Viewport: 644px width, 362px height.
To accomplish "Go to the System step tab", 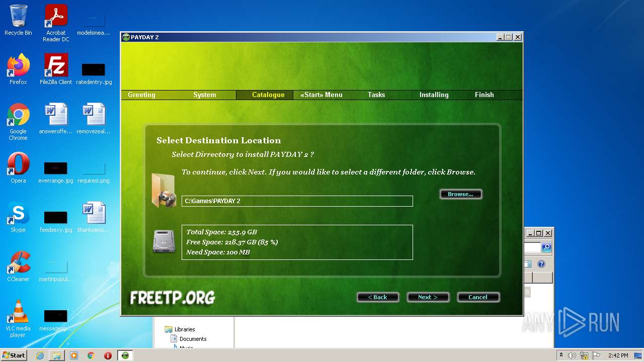I will 205,95.
